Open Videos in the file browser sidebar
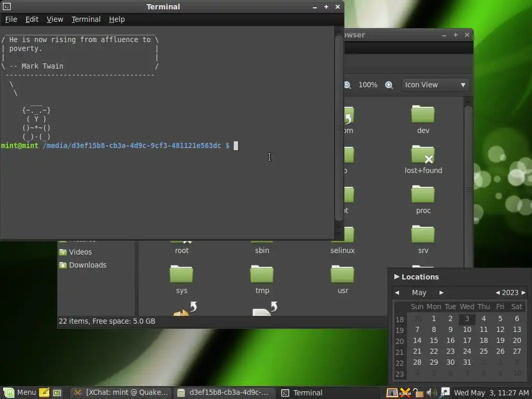Viewport: 532px width, 399px height. pos(81,252)
